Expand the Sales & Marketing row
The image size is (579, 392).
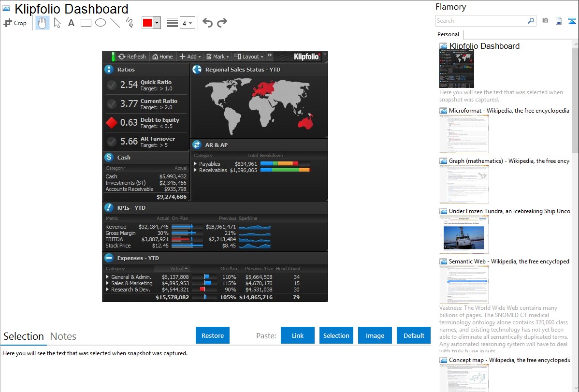coord(107,283)
